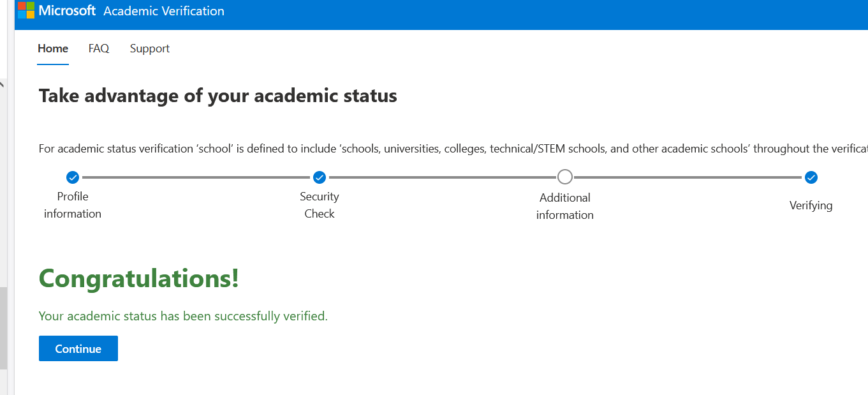Click the Congratulations! heading text
The width and height of the screenshot is (868, 395).
[139, 279]
